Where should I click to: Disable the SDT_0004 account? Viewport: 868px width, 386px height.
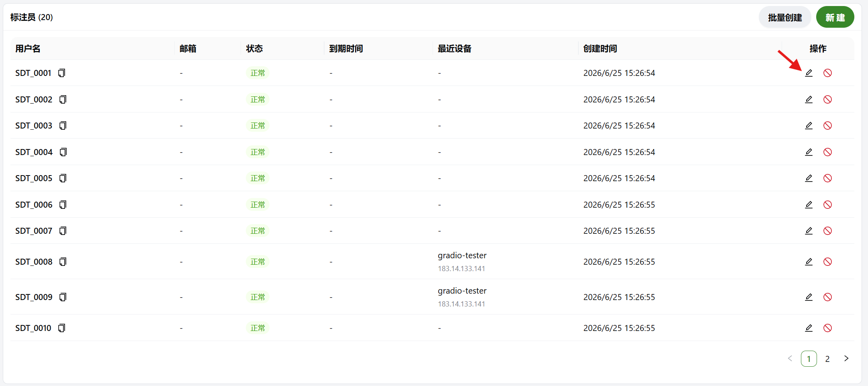pyautogui.click(x=827, y=152)
